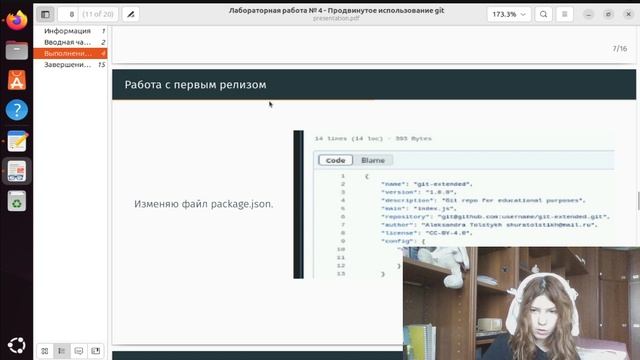Open Text Editor from the dock
The height and width of the screenshot is (360, 640).
point(17,141)
